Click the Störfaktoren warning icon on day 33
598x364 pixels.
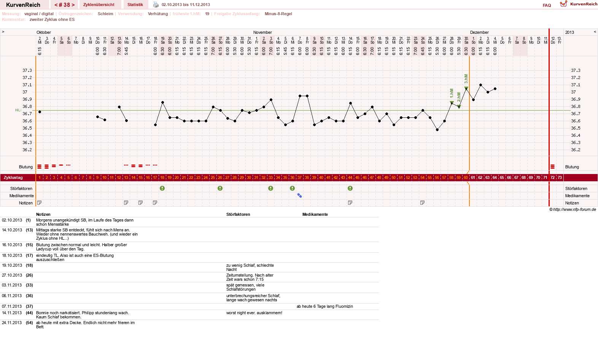pyautogui.click(x=271, y=188)
